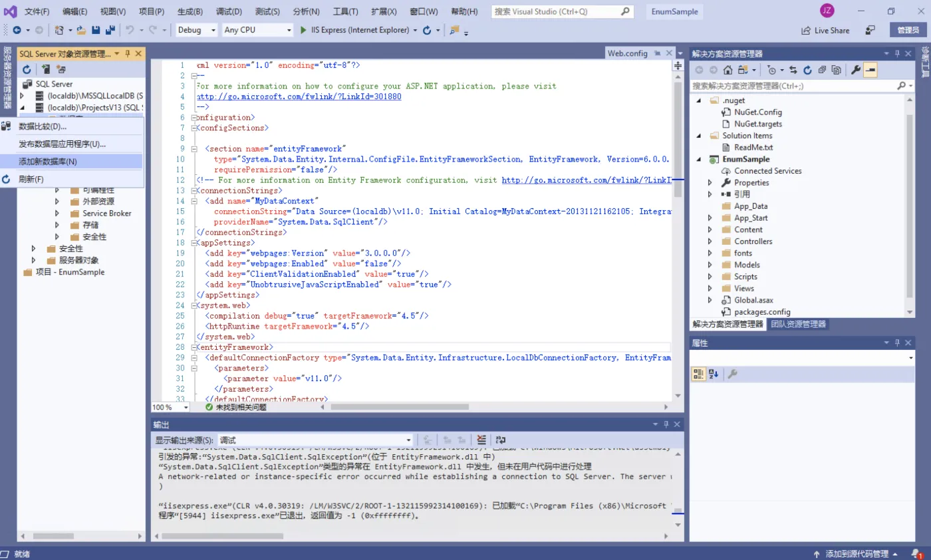
Task: Open the 工具(T) menu
Action: pyautogui.click(x=345, y=12)
